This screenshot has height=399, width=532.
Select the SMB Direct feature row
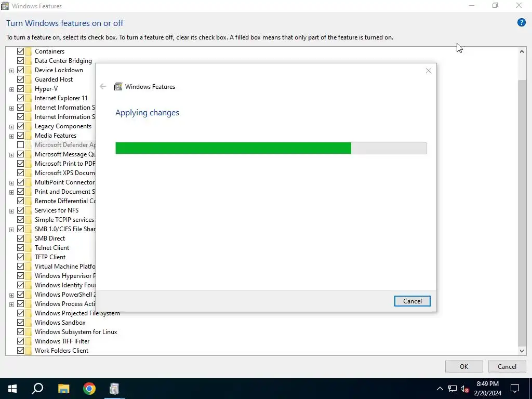coord(49,238)
